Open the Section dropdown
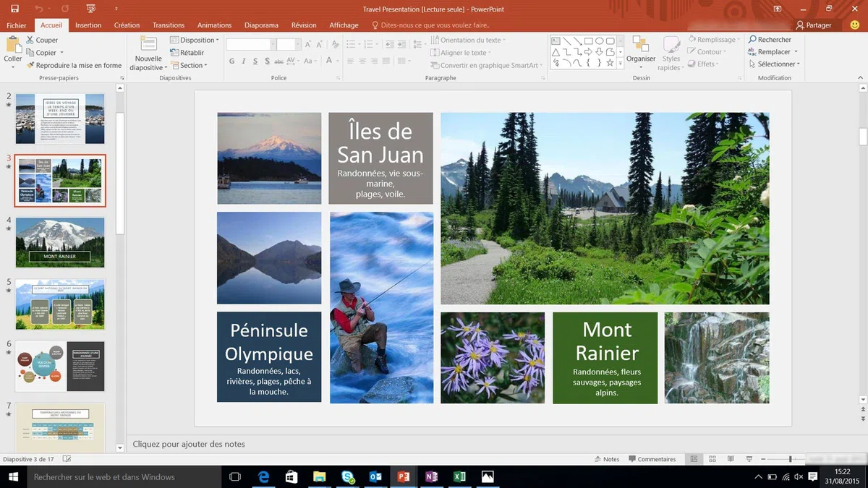 coord(190,65)
